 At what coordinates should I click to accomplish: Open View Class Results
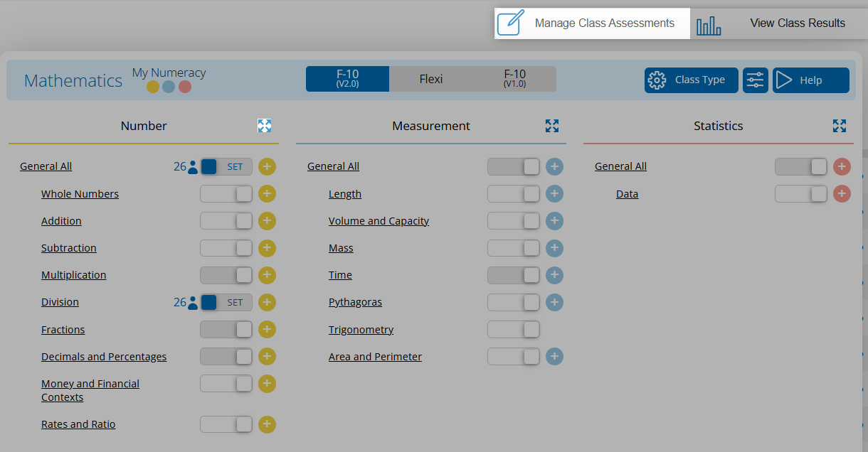tap(779, 23)
